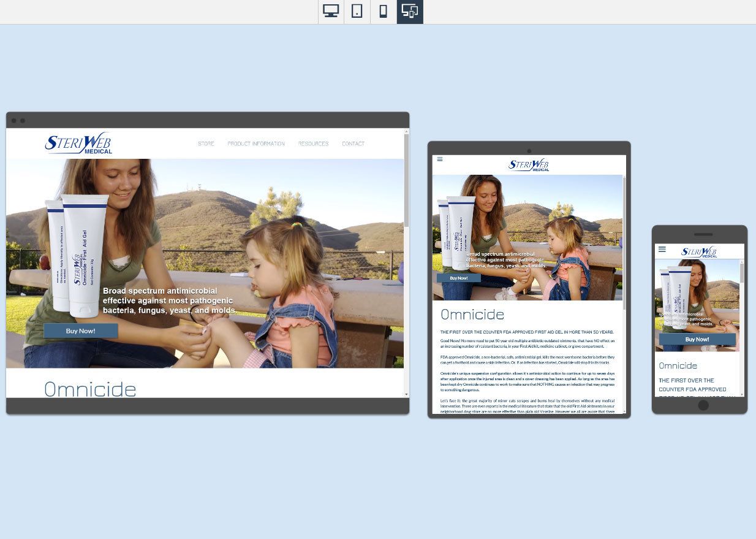Screen dimensions: 756x539
Task: Click SteriWeb Medical logo in desktop preview
Action: point(78,143)
